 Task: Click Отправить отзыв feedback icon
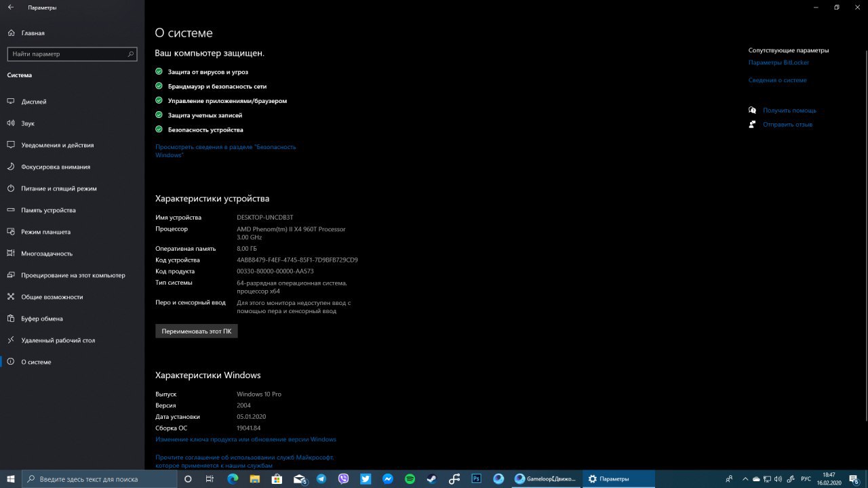point(752,125)
